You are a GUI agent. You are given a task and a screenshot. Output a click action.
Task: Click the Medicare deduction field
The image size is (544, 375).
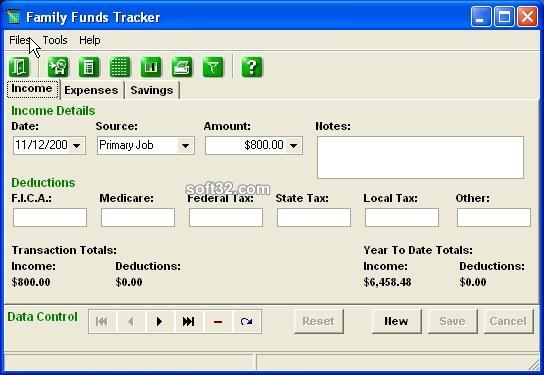[138, 218]
